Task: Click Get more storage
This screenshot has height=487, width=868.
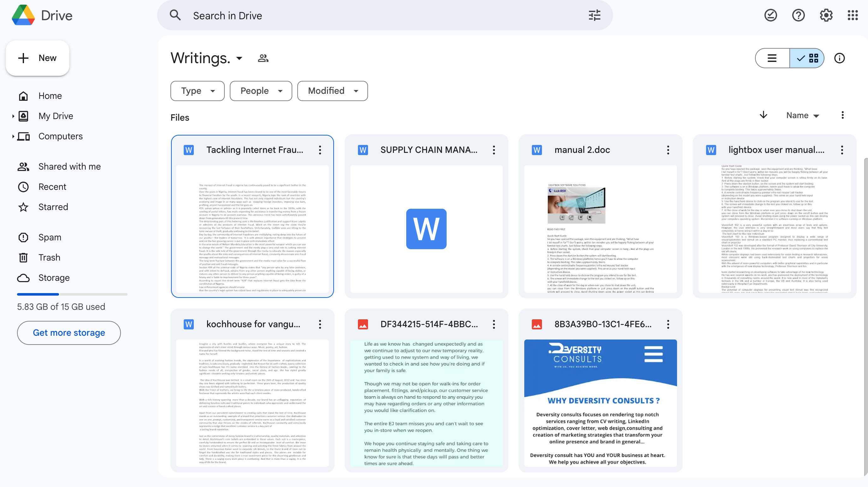Action: pyautogui.click(x=69, y=333)
